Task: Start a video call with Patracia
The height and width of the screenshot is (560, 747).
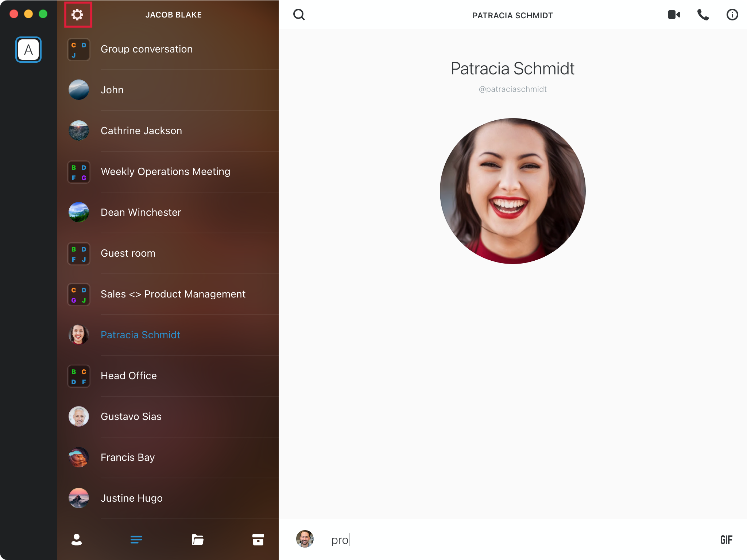Action: pos(674,15)
